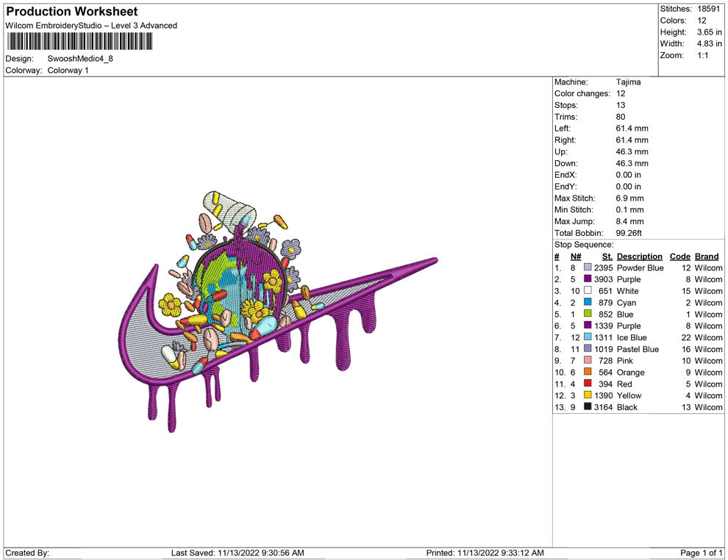This screenshot has width=728, height=560.
Task: Click the purple swatch in the 1339 row
Action: tap(588, 326)
